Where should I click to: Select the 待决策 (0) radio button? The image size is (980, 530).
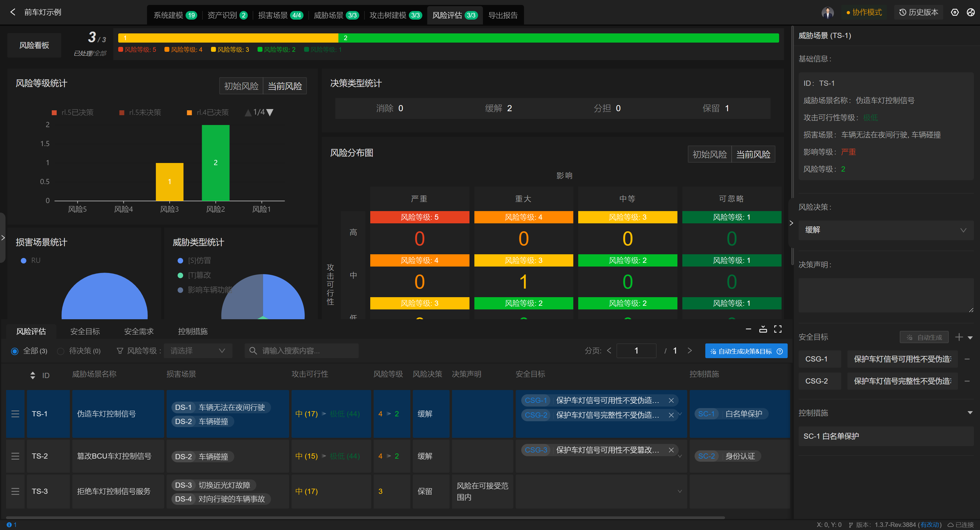[61, 351]
